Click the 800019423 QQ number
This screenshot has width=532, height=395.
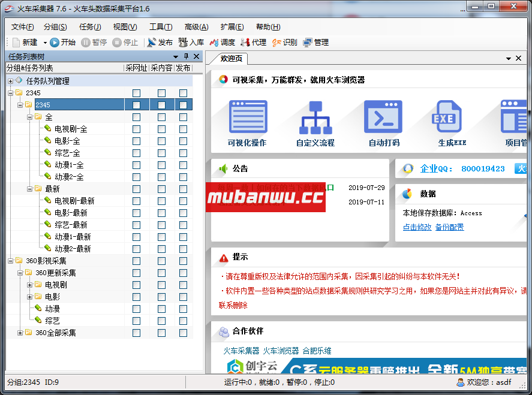[x=483, y=168]
